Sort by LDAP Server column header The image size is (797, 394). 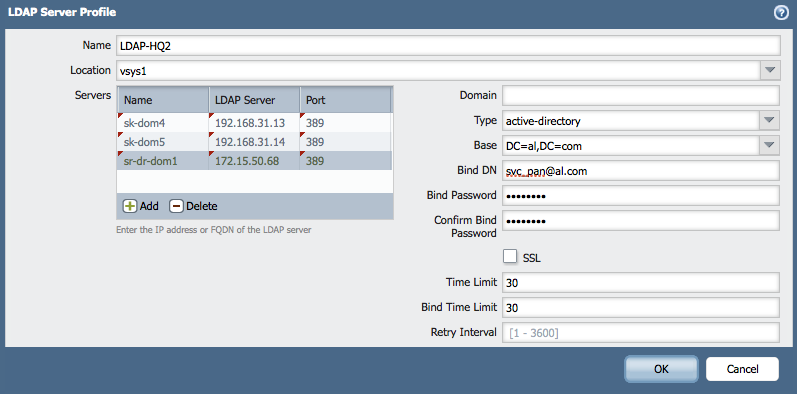click(x=254, y=100)
